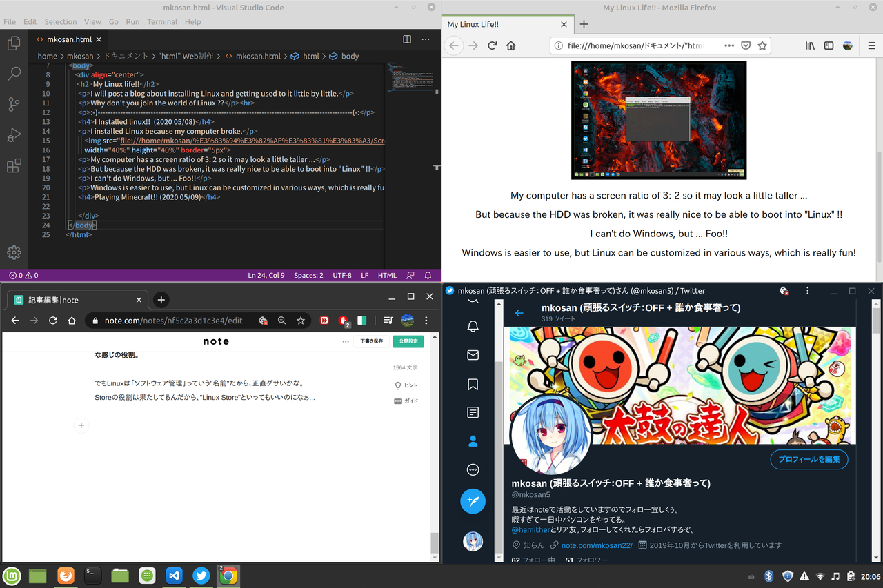
Task: Open Twitter messages envelope
Action: click(x=473, y=355)
